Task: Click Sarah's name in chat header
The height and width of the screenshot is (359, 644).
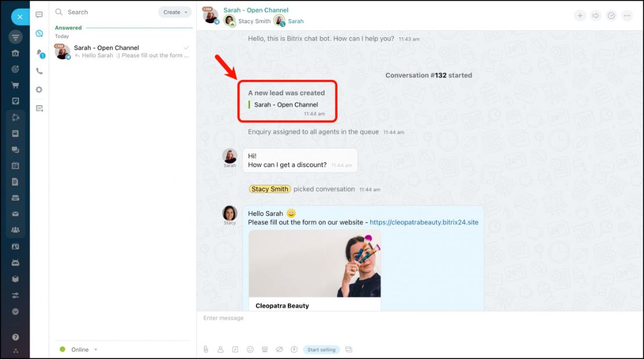Action: 295,21
